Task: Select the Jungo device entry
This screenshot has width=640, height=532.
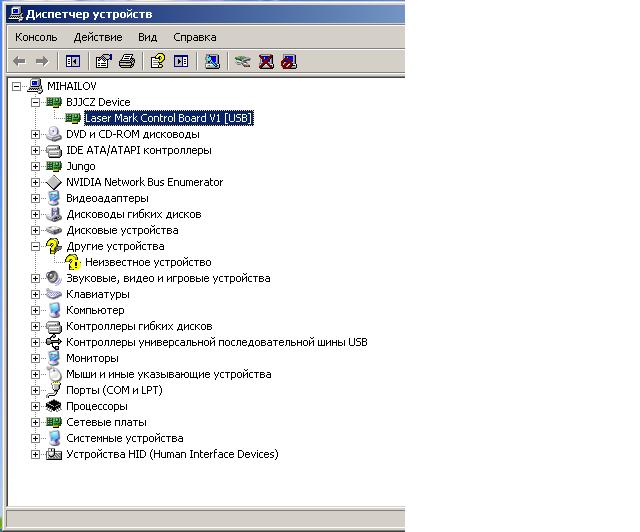Action: click(80, 166)
